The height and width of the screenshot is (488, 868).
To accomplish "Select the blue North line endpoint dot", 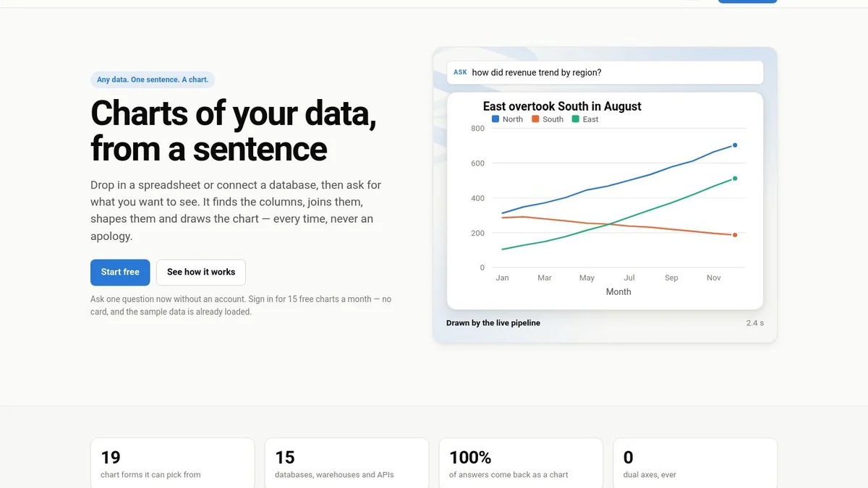I will click(x=735, y=145).
